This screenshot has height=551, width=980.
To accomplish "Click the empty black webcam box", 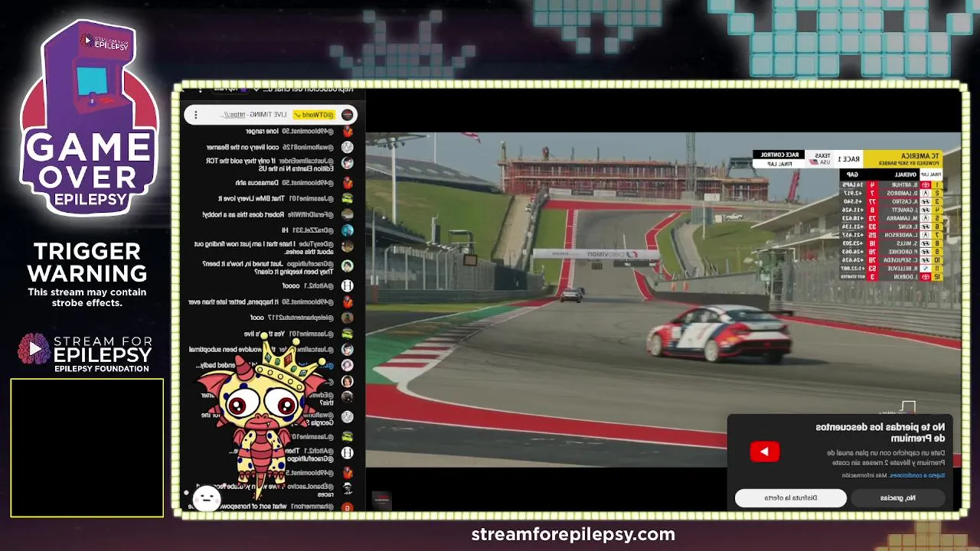I will point(87,448).
